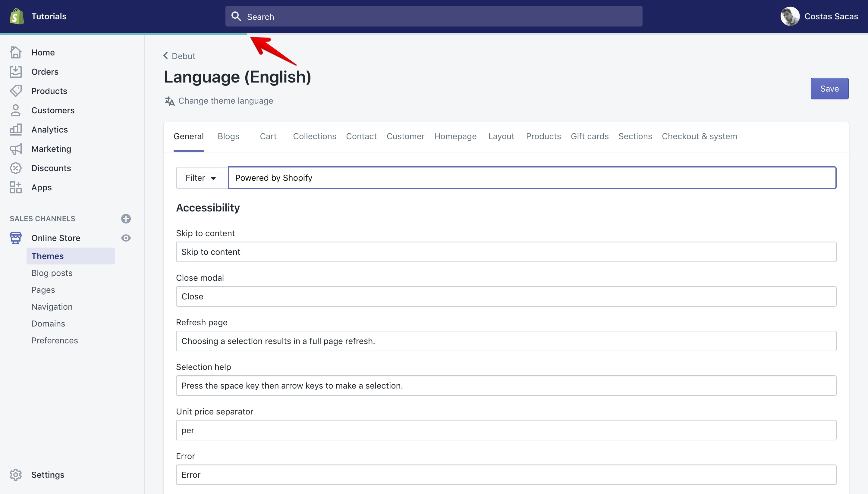Open the Products tab in language editor
This screenshot has width=868, height=494.
click(x=543, y=136)
